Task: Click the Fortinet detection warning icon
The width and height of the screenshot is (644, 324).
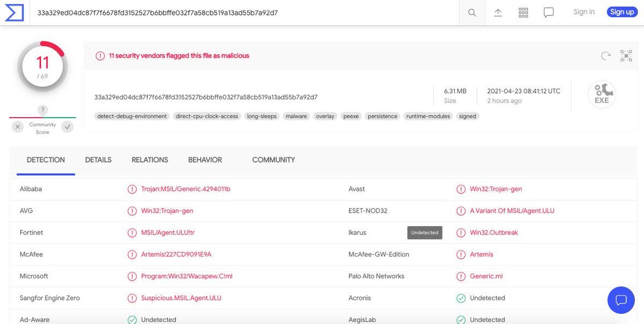Action: click(x=132, y=233)
